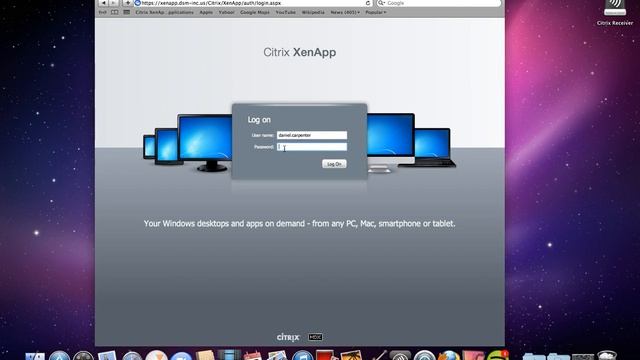This screenshot has height=360, width=640.
Task: Click the Safari forward button
Action: point(114,3)
